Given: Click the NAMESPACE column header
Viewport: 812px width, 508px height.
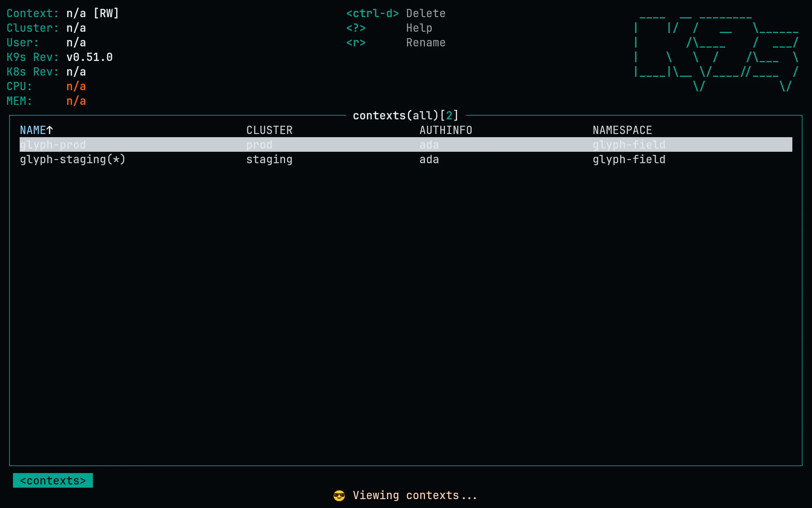Looking at the screenshot, I should (x=622, y=130).
